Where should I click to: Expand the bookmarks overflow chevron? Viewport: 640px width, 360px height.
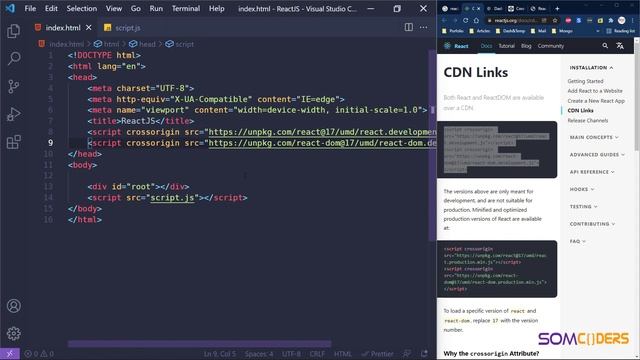pos(598,31)
